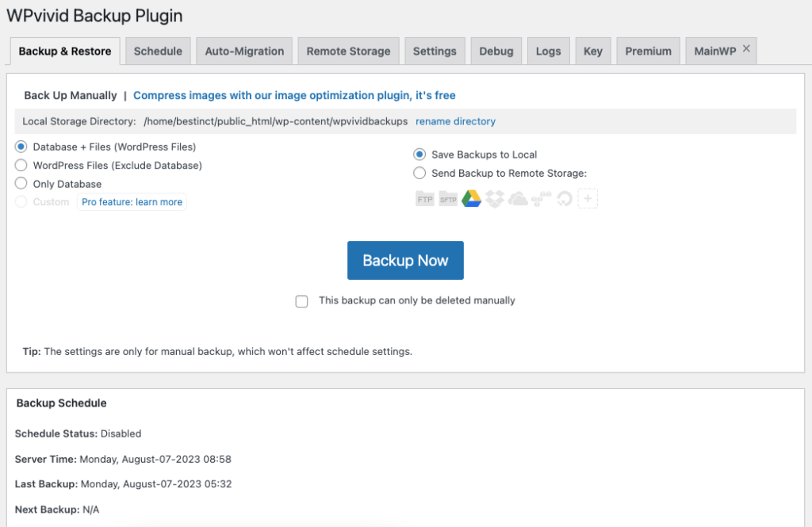This screenshot has height=527, width=812.
Task: Choose Dropbox as backup destination
Action: [494, 198]
